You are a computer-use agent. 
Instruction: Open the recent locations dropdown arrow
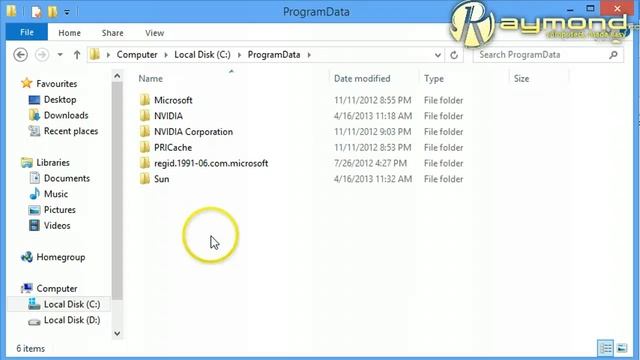tap(60, 55)
